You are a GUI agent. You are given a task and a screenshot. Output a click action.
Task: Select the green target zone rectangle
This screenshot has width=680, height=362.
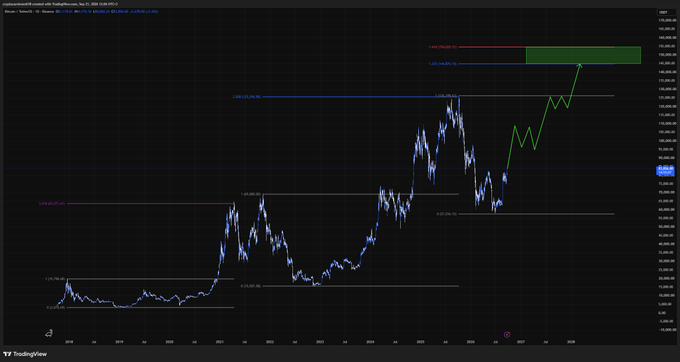583,55
